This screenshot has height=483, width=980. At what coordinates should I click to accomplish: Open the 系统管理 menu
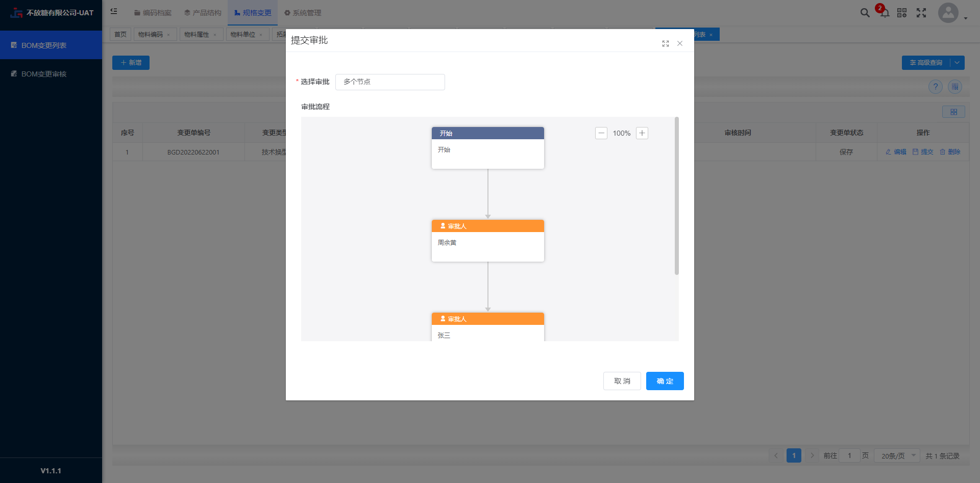[303, 13]
